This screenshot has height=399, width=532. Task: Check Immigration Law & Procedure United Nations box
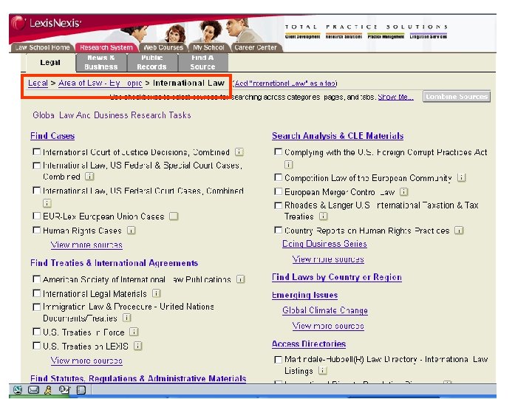tap(36, 307)
